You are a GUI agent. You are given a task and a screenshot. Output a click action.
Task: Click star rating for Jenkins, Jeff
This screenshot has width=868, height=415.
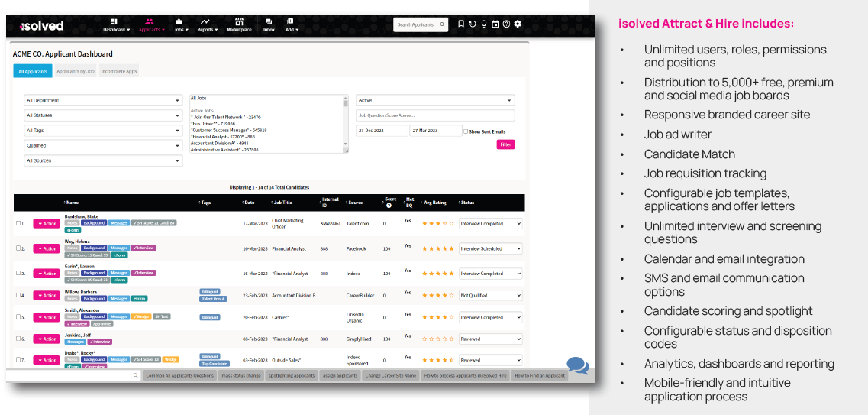pyautogui.click(x=438, y=339)
